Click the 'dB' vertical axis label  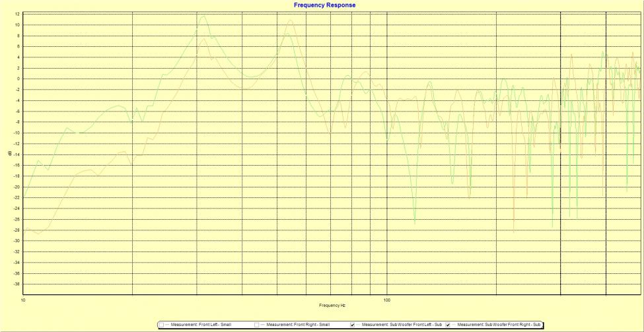[x=9, y=154]
